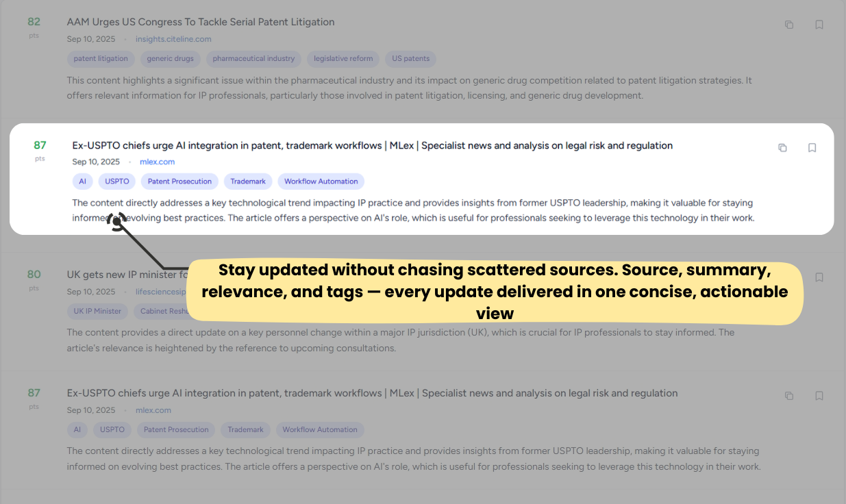This screenshot has width=846, height=504.
Task: Open the insights.citeline.com source link
Action: tap(173, 39)
